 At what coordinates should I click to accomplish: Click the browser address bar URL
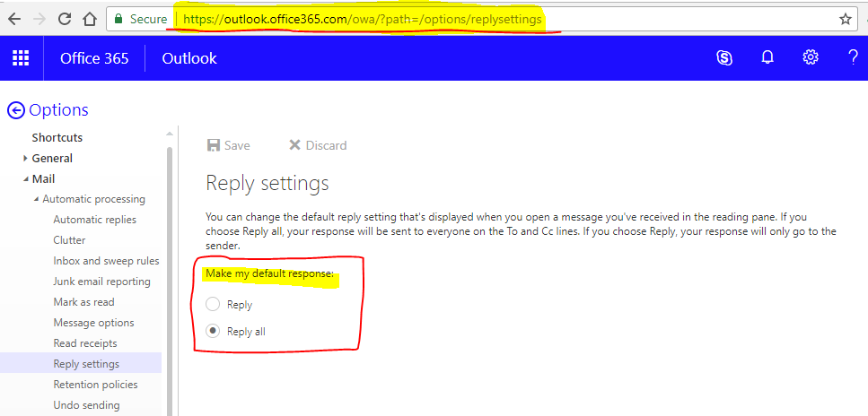362,20
